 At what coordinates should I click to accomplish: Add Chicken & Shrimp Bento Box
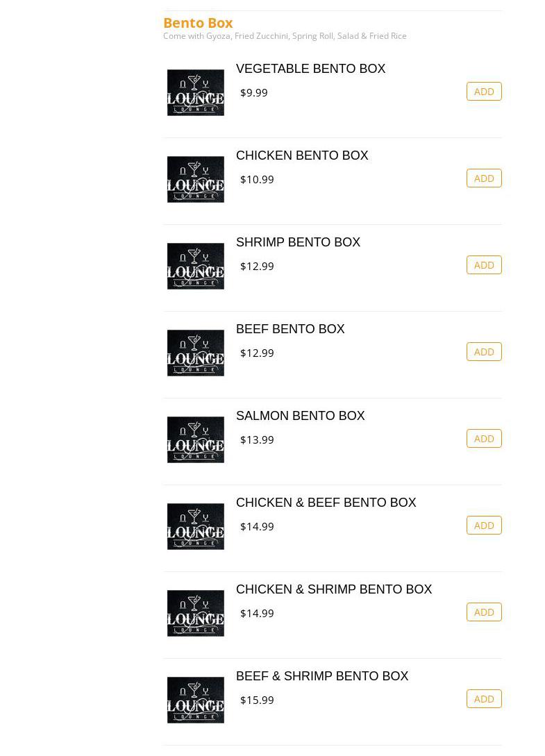click(484, 612)
